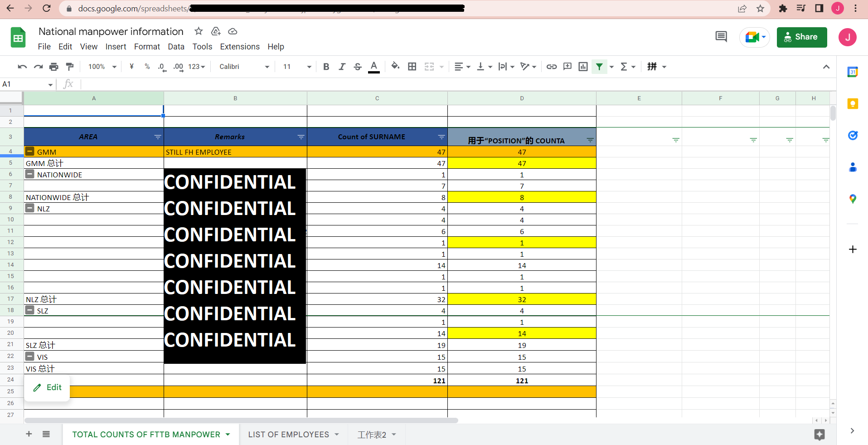Decrease decimal places icon
The height and width of the screenshot is (445, 868).
tap(162, 67)
